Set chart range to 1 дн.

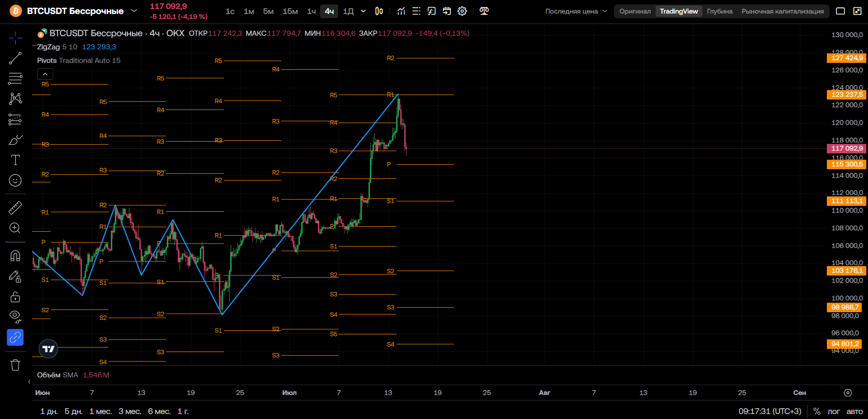[49, 411]
